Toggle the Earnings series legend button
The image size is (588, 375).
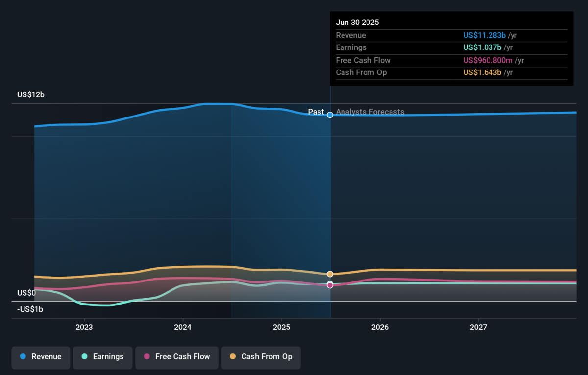point(102,357)
